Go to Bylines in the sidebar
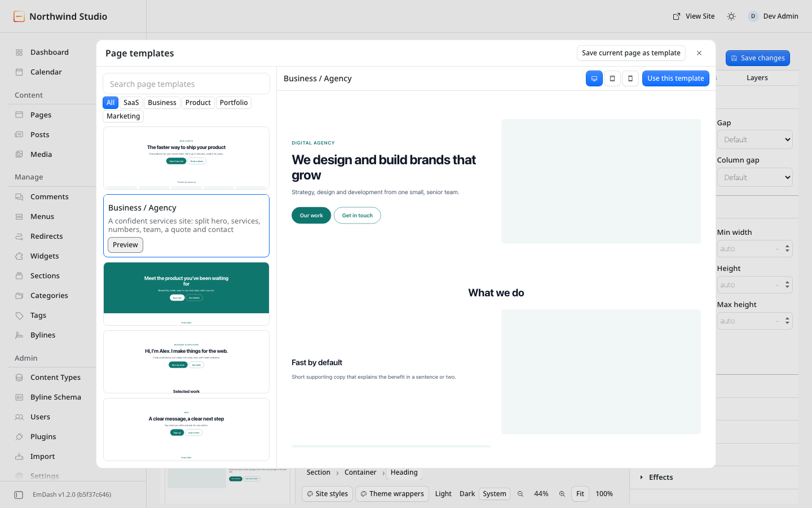This screenshot has height=508, width=812. (43, 335)
